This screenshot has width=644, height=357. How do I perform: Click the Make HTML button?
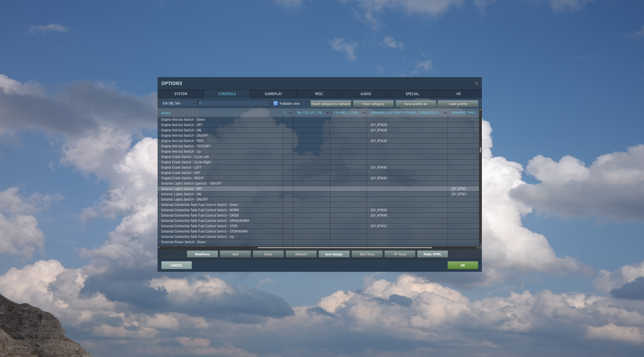432,254
